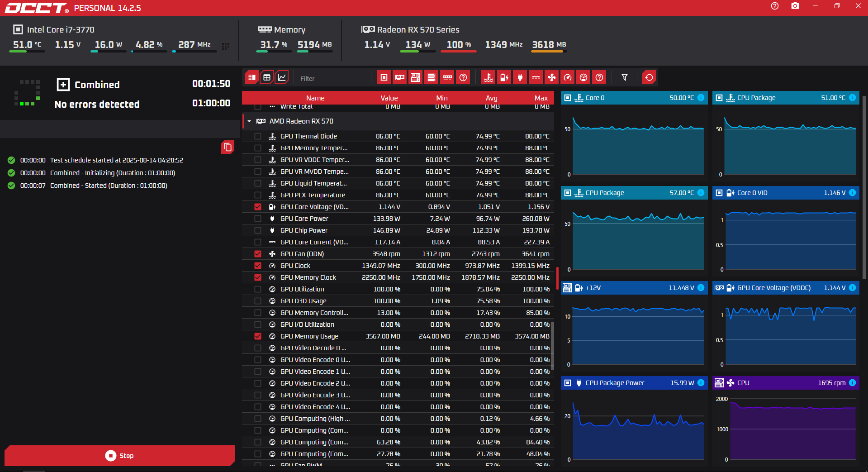This screenshot has height=472, width=868.
Task: Toggle the power plug sensor filter
Action: point(520,77)
